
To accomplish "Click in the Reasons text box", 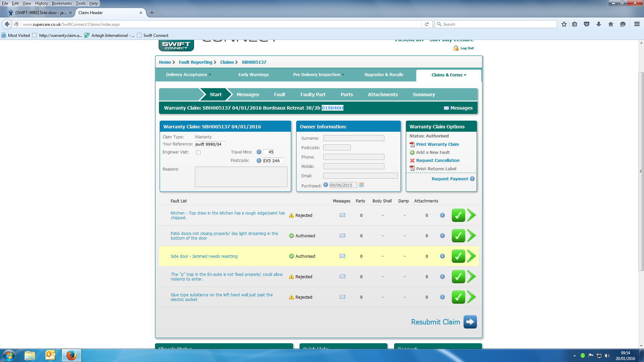I will (241, 177).
